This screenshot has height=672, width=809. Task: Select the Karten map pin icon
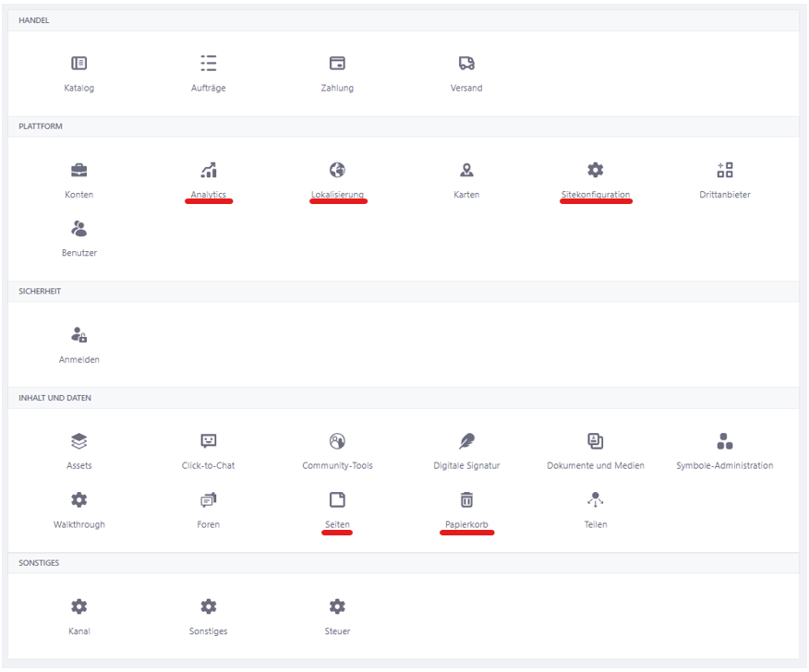pyautogui.click(x=466, y=170)
